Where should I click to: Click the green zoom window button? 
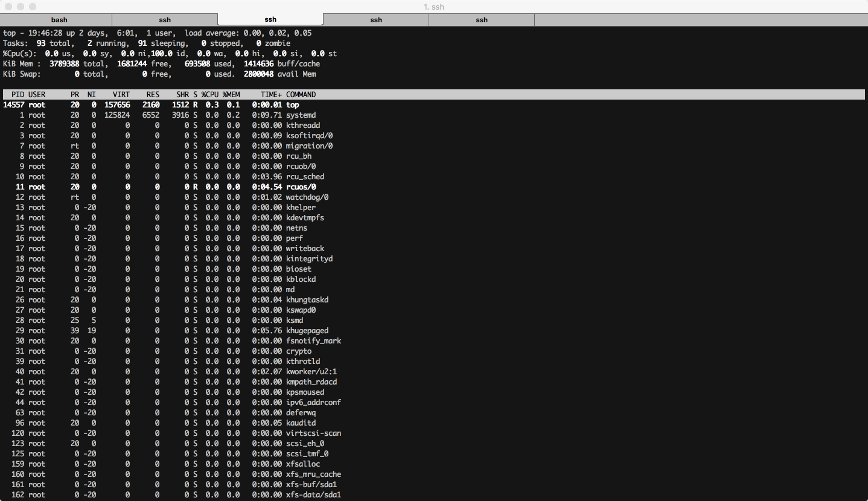click(x=33, y=7)
